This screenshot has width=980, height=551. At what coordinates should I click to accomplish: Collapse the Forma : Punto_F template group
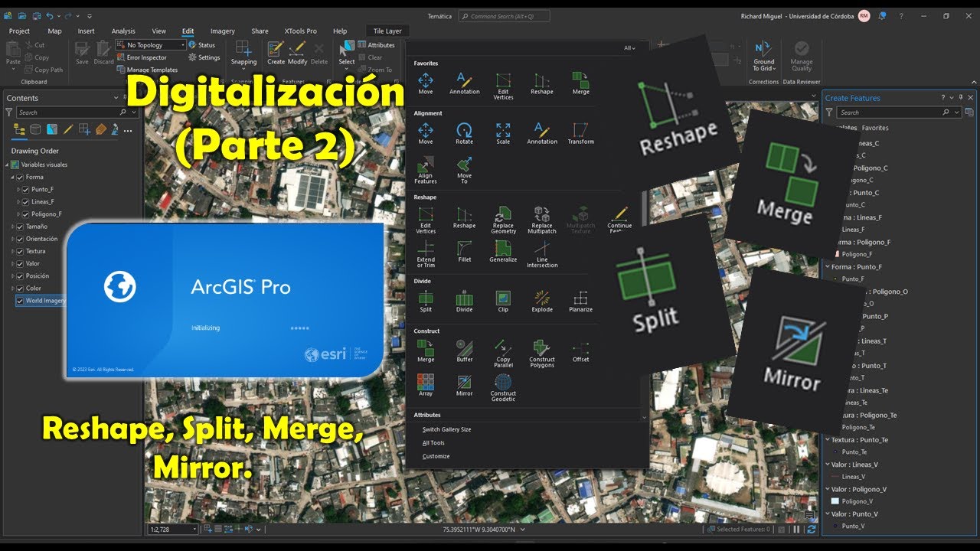pyautogui.click(x=828, y=267)
